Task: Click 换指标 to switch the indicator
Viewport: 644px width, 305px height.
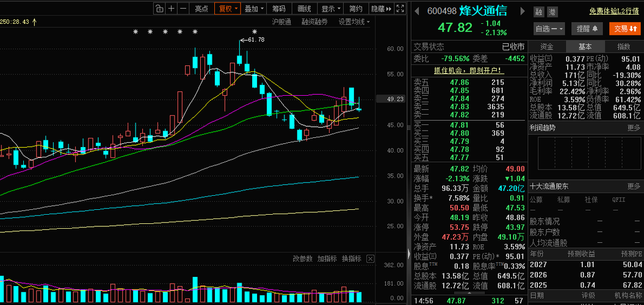Action: [x=352, y=259]
